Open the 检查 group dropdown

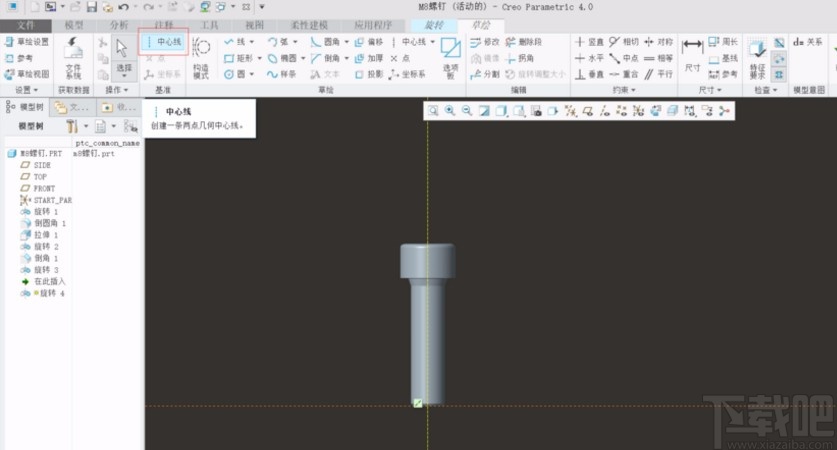(765, 90)
